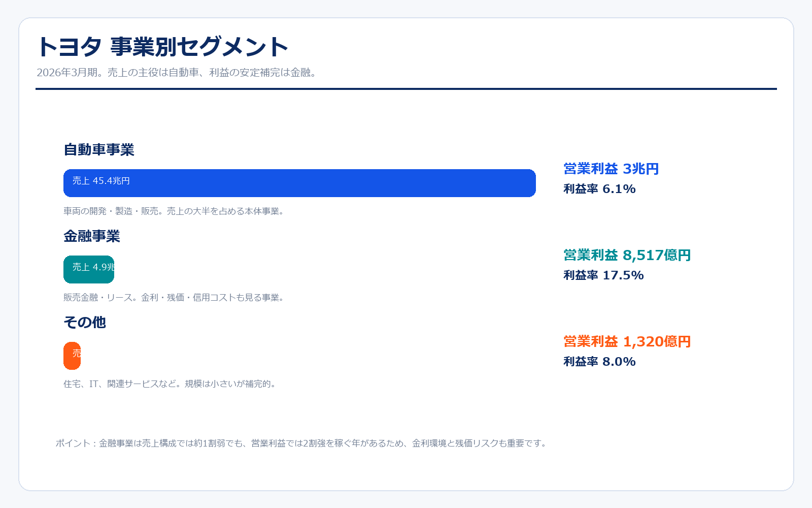Click 営業利益 8,517億円 value

point(627,255)
